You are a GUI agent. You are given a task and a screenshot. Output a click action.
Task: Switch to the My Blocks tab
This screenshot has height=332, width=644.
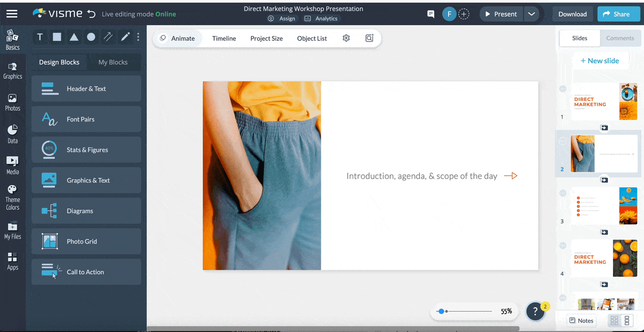click(113, 62)
